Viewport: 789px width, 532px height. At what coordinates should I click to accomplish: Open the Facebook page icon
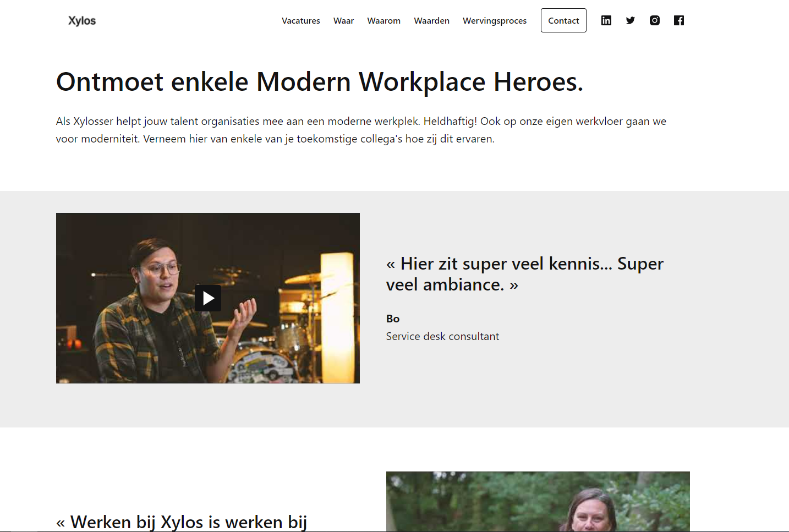(x=678, y=20)
